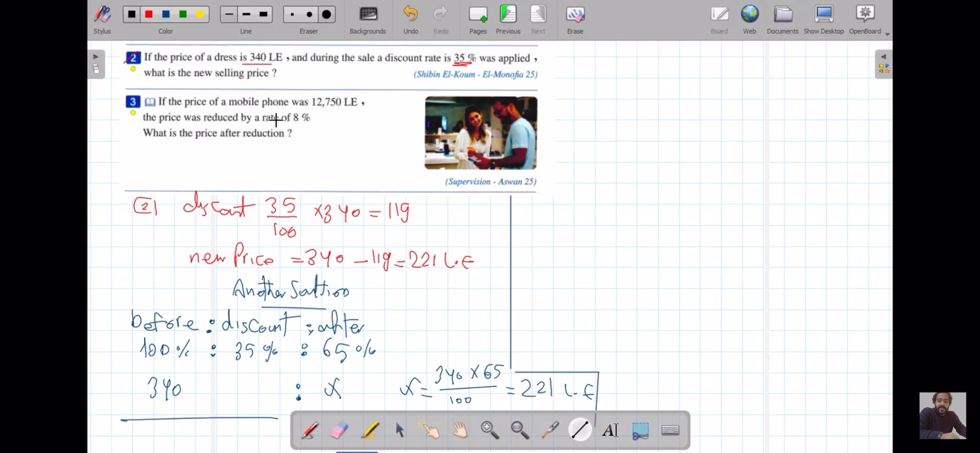Choose the blue pen color
The image size is (980, 453).
[x=166, y=14]
